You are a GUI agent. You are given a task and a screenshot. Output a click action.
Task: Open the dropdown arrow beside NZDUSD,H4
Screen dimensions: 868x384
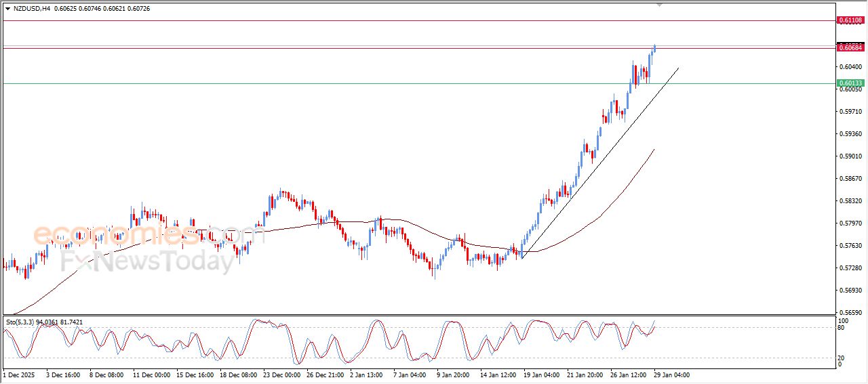pyautogui.click(x=7, y=9)
